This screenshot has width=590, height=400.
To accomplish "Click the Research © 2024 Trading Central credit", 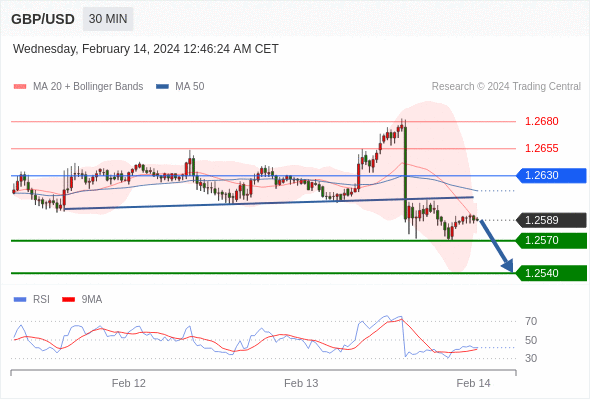I will [506, 87].
